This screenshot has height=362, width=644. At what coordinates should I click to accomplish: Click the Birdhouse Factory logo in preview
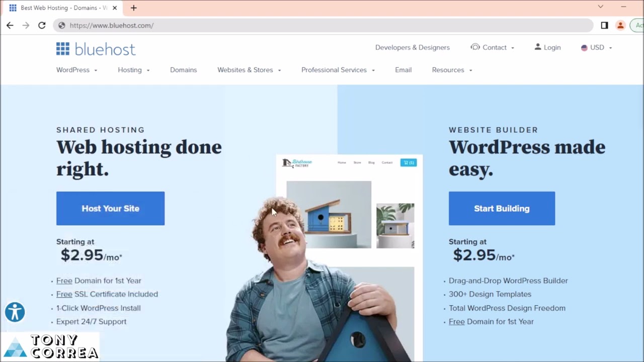pos(297,163)
